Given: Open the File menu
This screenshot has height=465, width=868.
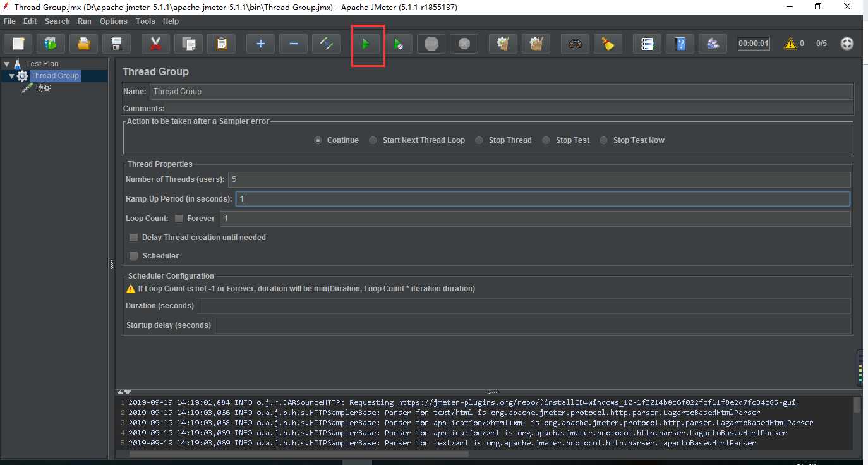Looking at the screenshot, I should [x=9, y=21].
